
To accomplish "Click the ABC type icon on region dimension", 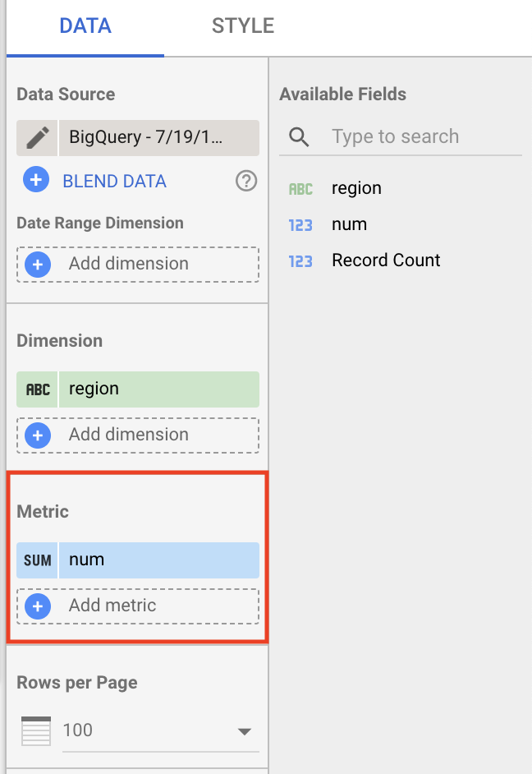I will click(38, 389).
